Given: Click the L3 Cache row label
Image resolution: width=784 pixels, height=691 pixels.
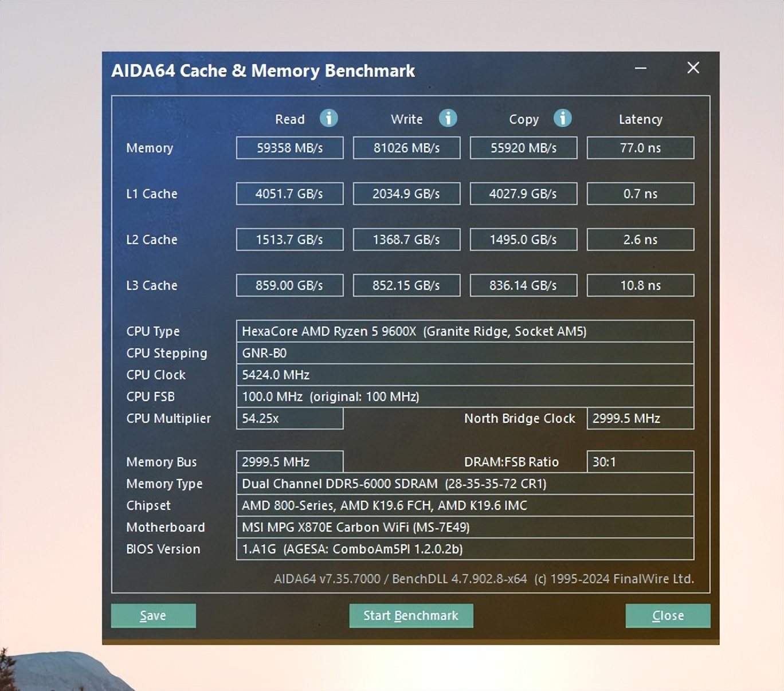Looking at the screenshot, I should point(152,285).
